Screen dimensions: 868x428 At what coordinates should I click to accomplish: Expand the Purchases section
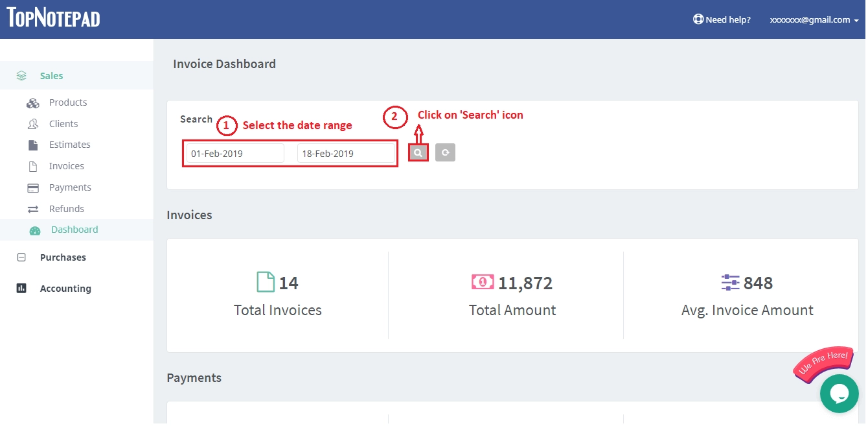tap(63, 257)
